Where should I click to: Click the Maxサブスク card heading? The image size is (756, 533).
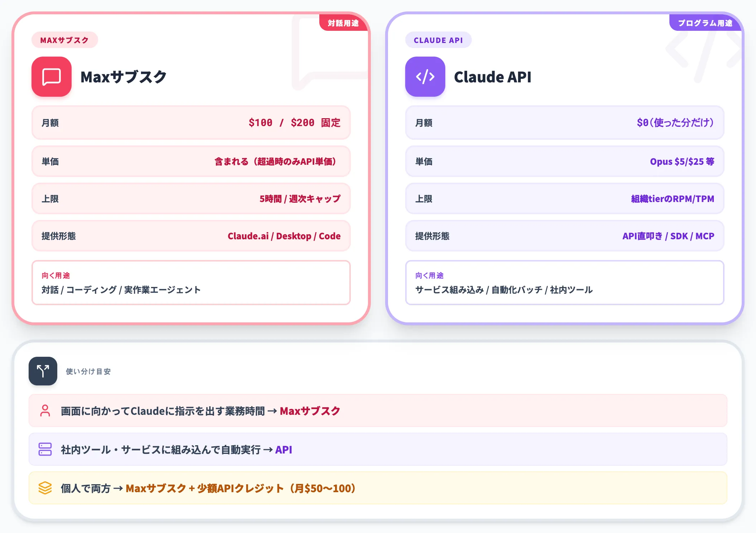[x=123, y=77]
